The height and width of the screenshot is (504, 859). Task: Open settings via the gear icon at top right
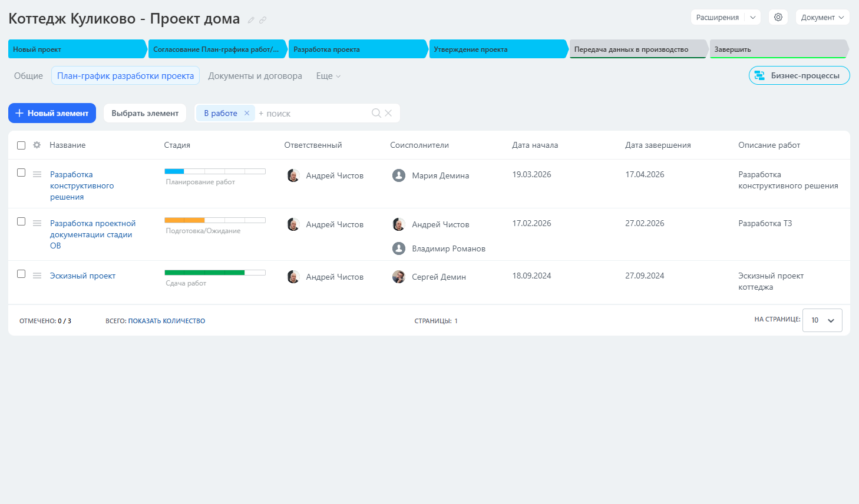click(x=778, y=17)
